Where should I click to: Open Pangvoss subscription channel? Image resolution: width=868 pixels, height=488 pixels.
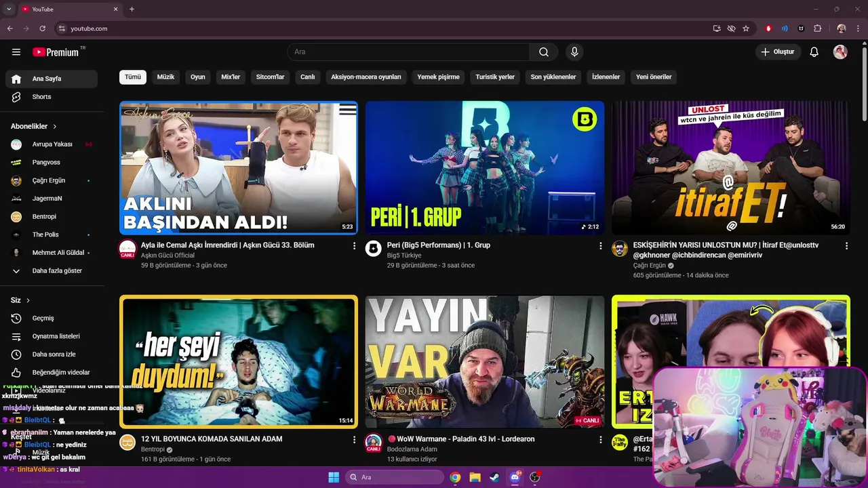tap(52, 163)
